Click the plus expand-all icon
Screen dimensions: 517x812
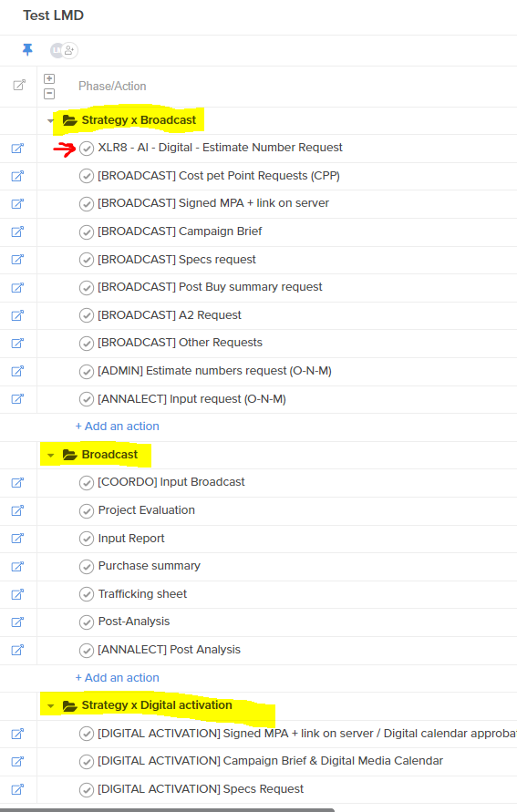pyautogui.click(x=49, y=78)
